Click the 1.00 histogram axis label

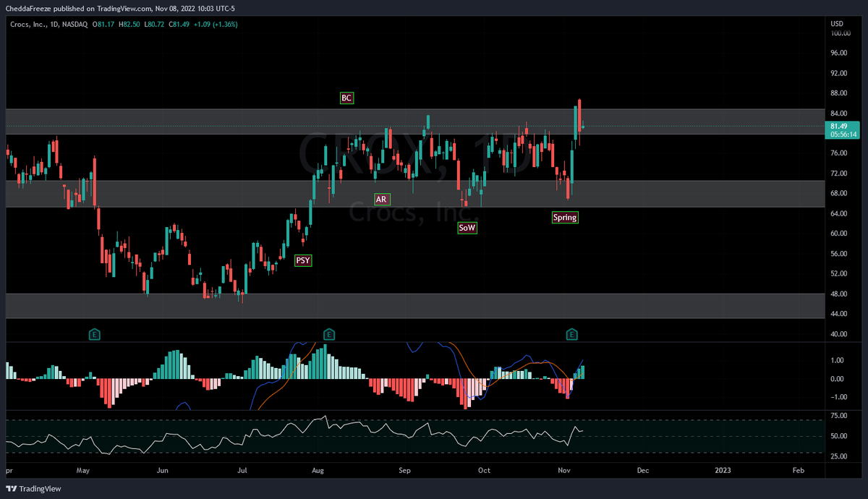[838, 360]
